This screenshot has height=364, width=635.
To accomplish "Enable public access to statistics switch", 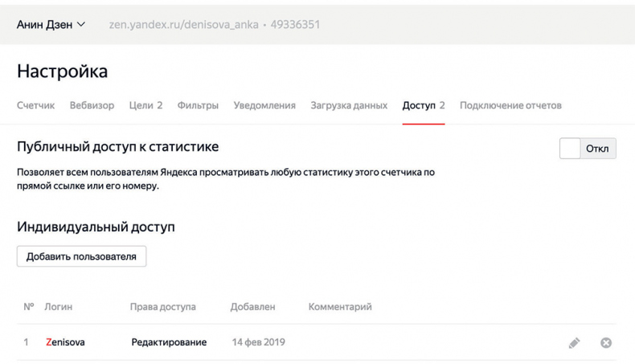I will (x=588, y=149).
